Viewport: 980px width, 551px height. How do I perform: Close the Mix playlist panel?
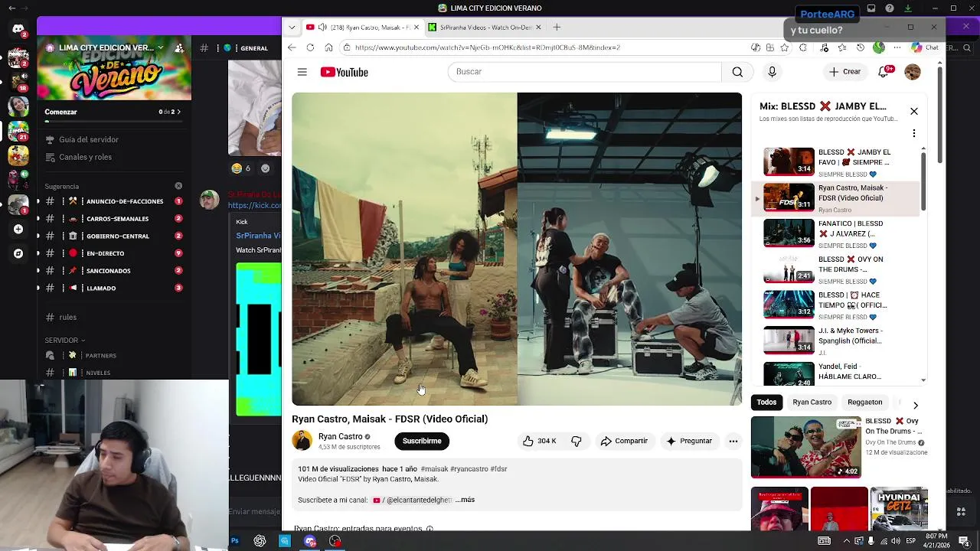click(914, 112)
